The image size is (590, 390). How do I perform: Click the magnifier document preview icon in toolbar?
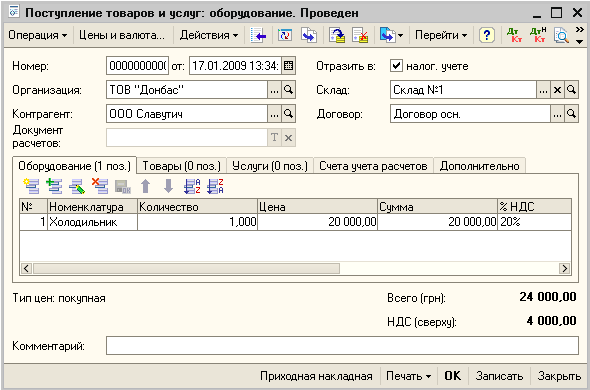click(561, 35)
